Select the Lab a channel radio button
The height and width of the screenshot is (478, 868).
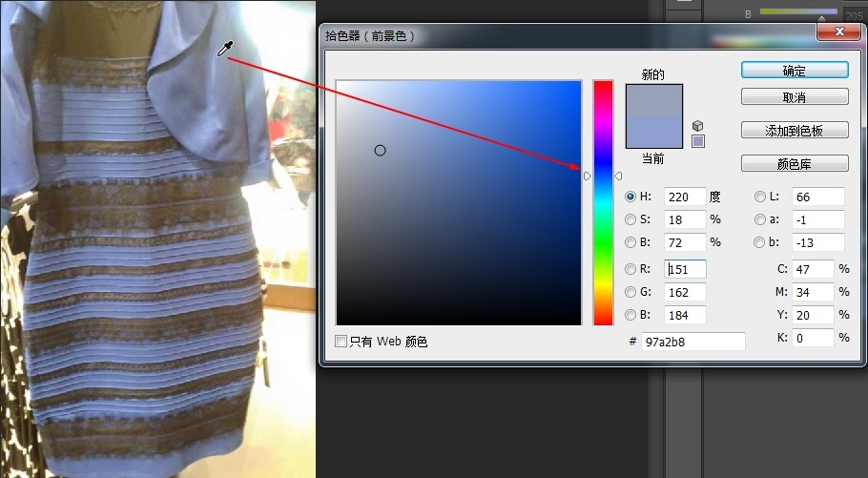(760, 219)
